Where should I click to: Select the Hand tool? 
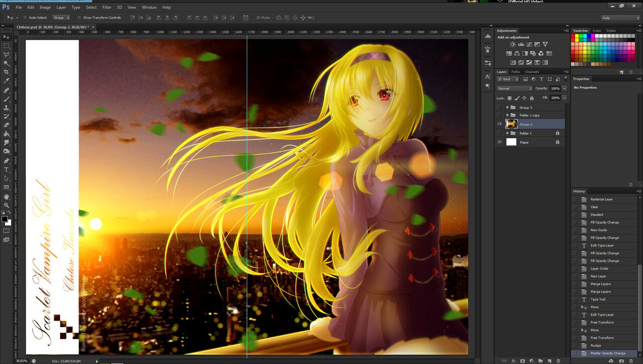(x=7, y=197)
